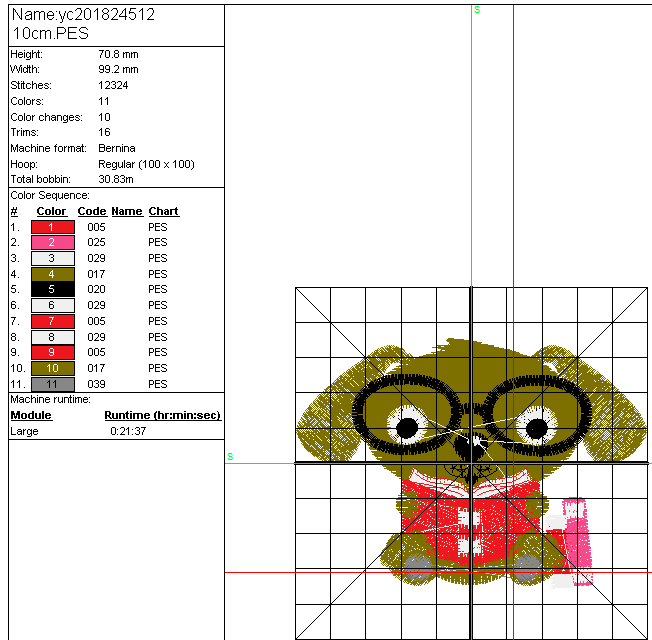The image size is (652, 640).
Task: Select color swatch 5 black
Action: pos(53,289)
